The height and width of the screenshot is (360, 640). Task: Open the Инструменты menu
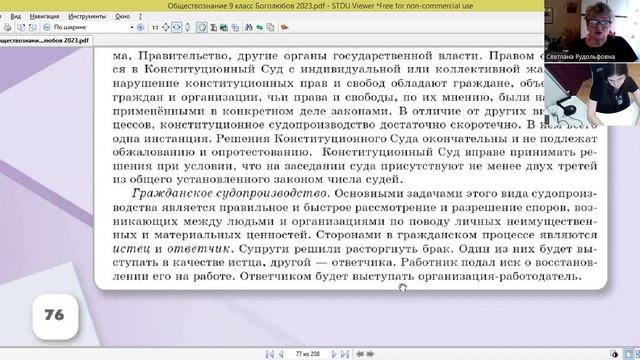click(87, 16)
